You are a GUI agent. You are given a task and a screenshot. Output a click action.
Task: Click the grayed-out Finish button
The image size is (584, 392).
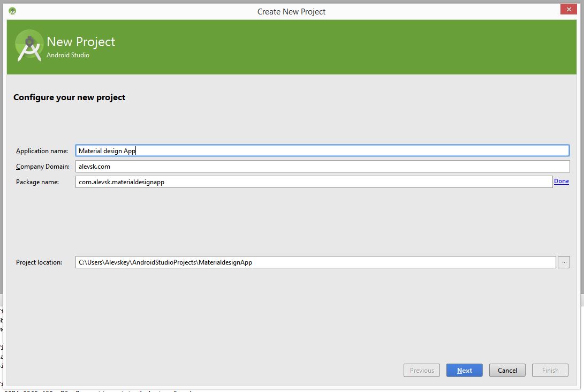pyautogui.click(x=550, y=370)
